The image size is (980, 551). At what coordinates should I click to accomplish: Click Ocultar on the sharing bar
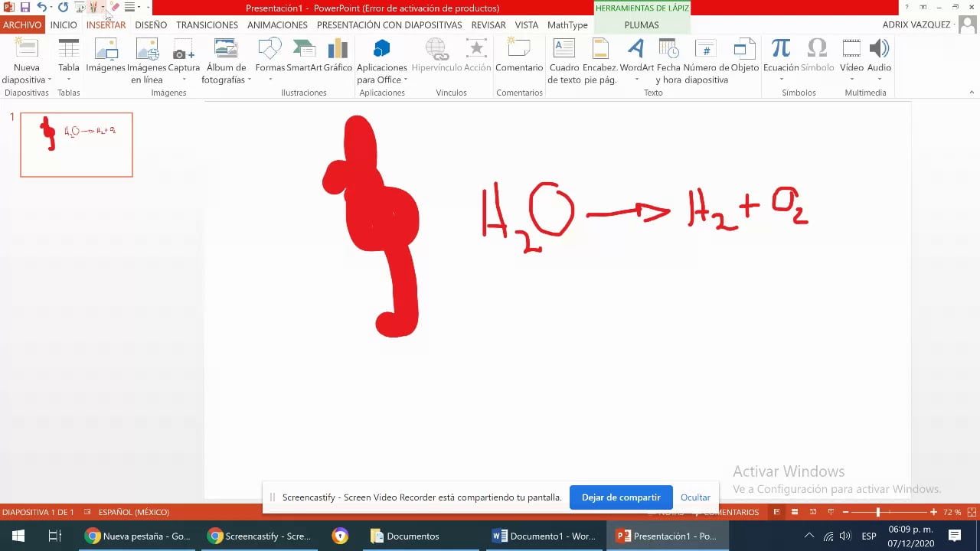click(x=695, y=497)
